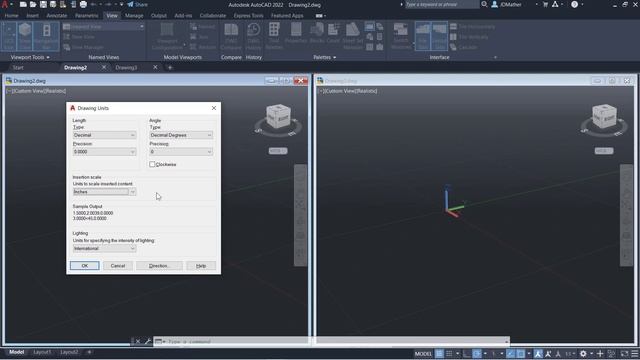640x360 pixels.
Task: Open the workspace switching gear icon
Action: [583, 353]
